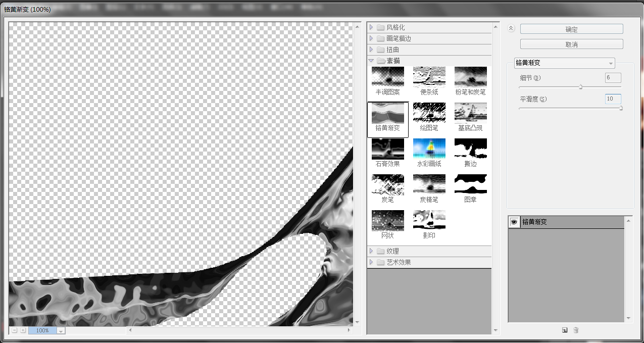Click the 确定 button
Image resolution: width=644 pixels, height=343 pixels.
571,29
